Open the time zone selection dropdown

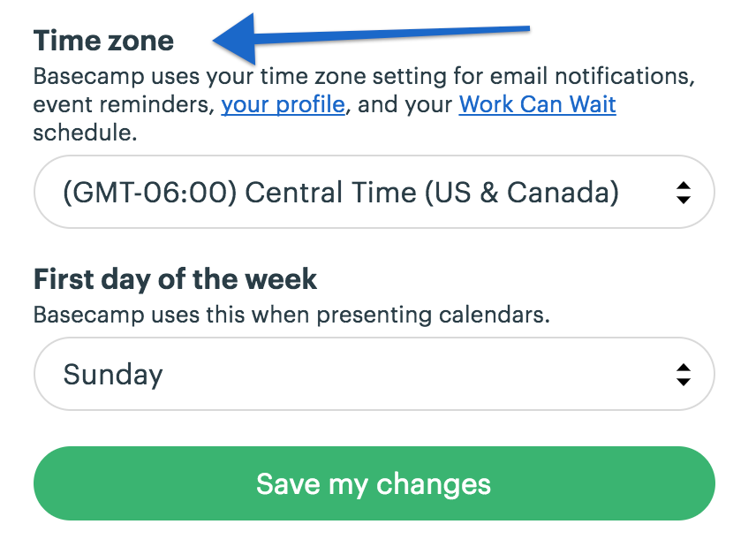pyautogui.click(x=374, y=192)
